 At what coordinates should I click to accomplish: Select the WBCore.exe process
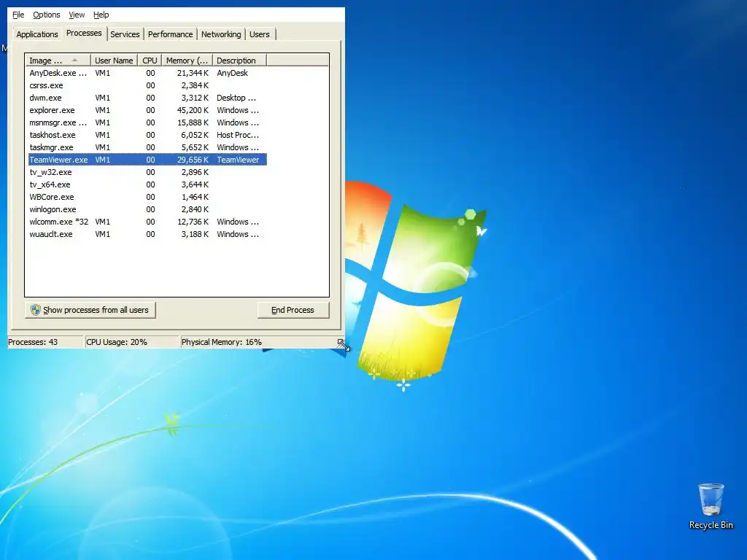click(147, 197)
